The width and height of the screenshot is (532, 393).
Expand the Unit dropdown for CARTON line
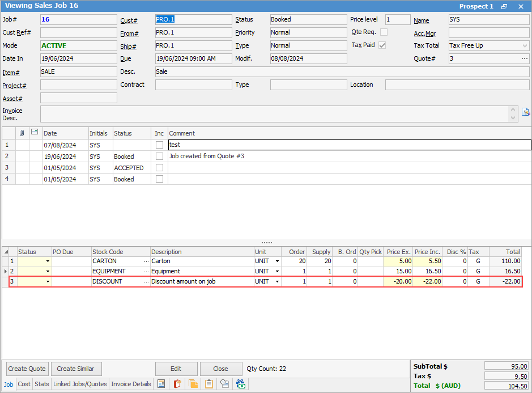pos(277,261)
